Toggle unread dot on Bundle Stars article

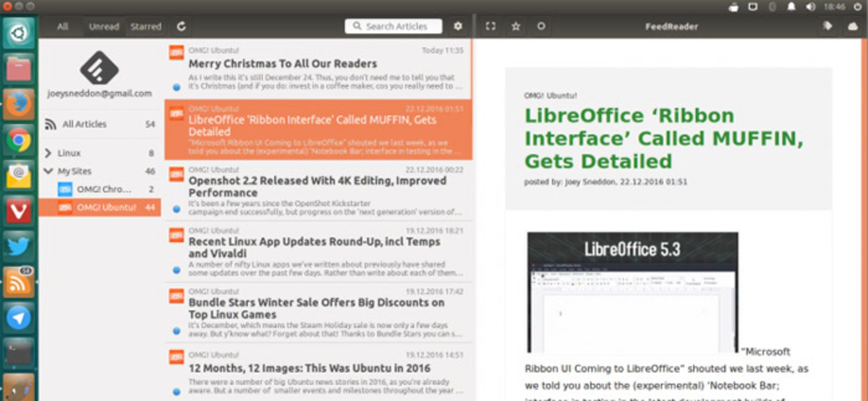click(x=177, y=331)
